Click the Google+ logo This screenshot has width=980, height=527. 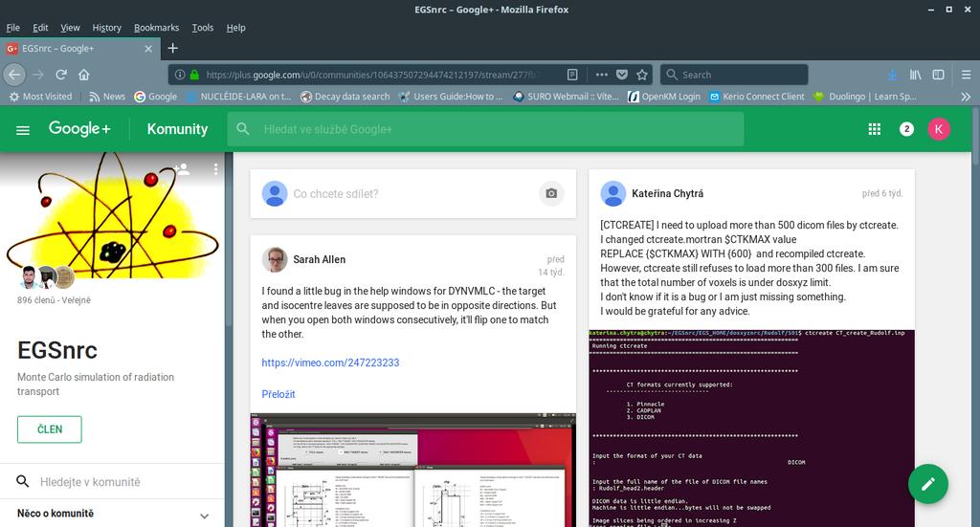click(x=79, y=128)
